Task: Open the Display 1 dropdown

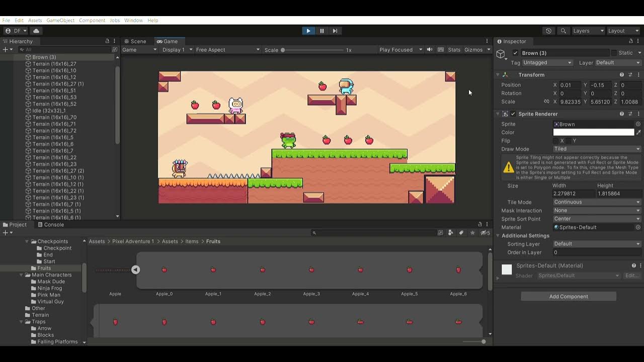Action: click(x=177, y=49)
